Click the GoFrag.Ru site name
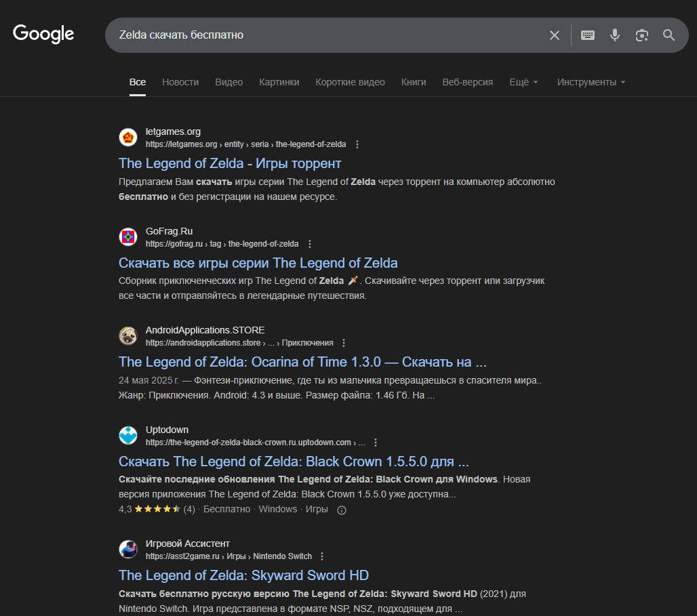 [x=169, y=231]
